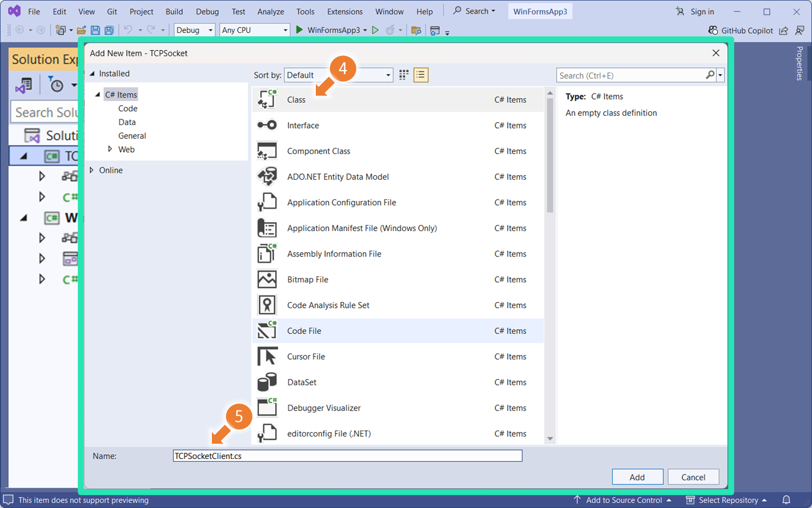
Task: Expand the Web tree node
Action: tap(110, 149)
